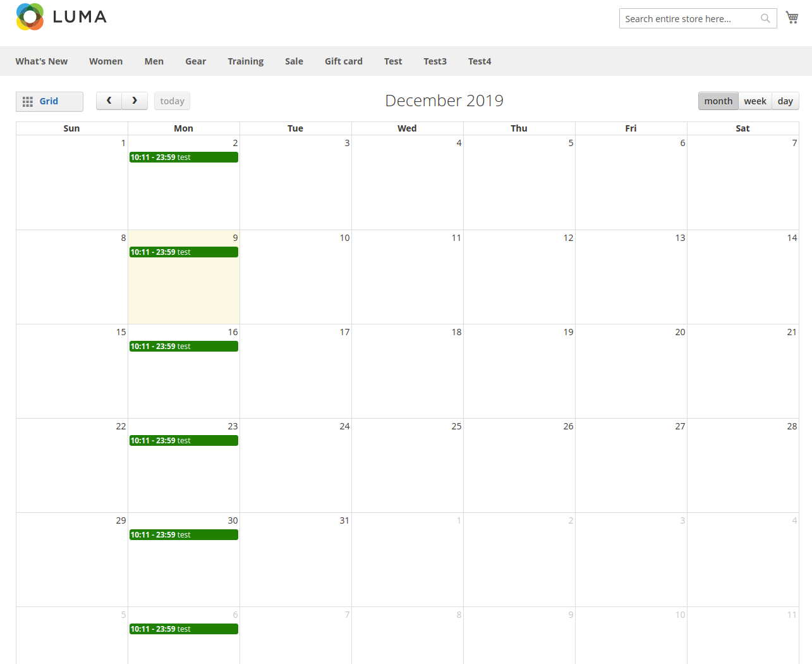Open the Sale page link
This screenshot has height=664, width=812.
coord(294,61)
